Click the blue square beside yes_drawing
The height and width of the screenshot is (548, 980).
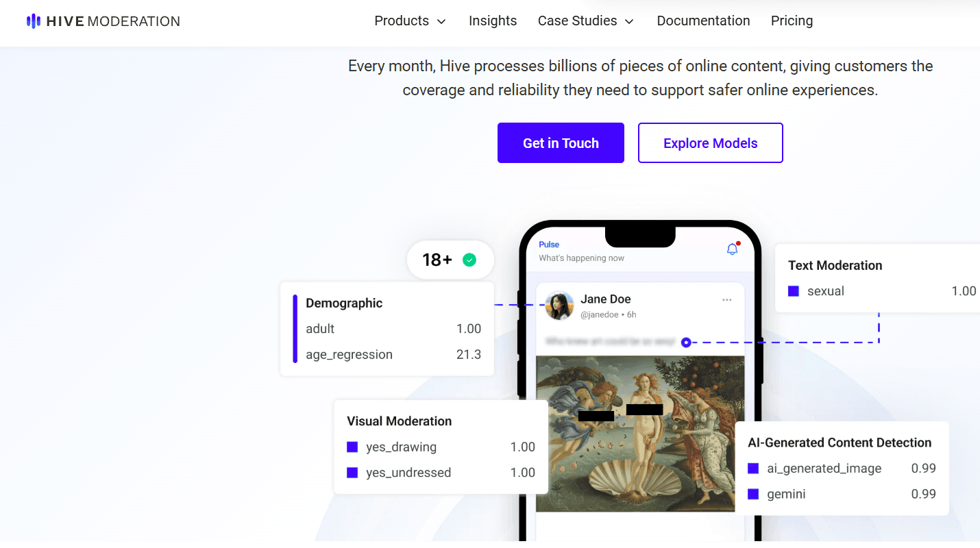352,447
